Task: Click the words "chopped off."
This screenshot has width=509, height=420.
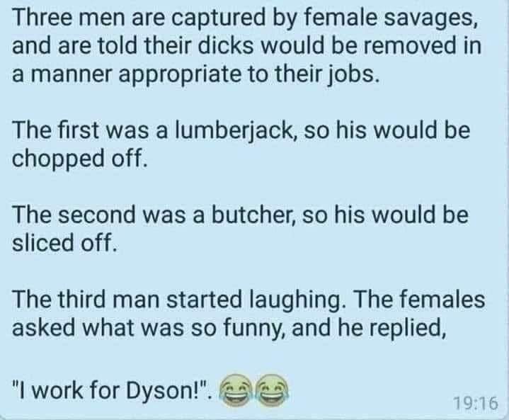Action: [x=80, y=160]
